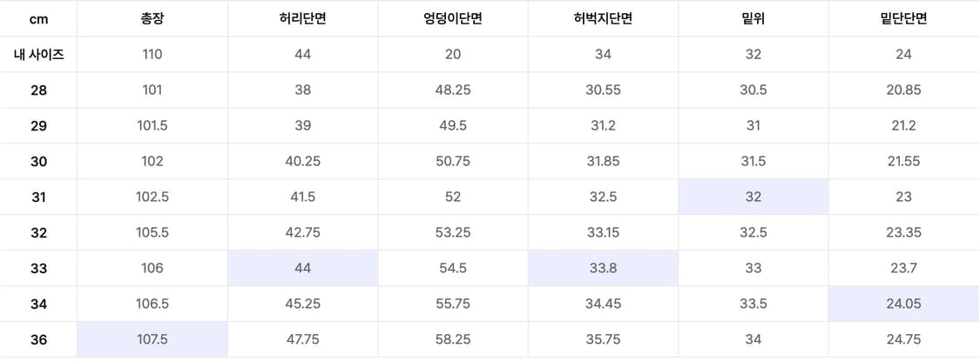The image size is (980, 362).
Task: Click the cm unit header cell
Action: [x=38, y=18]
